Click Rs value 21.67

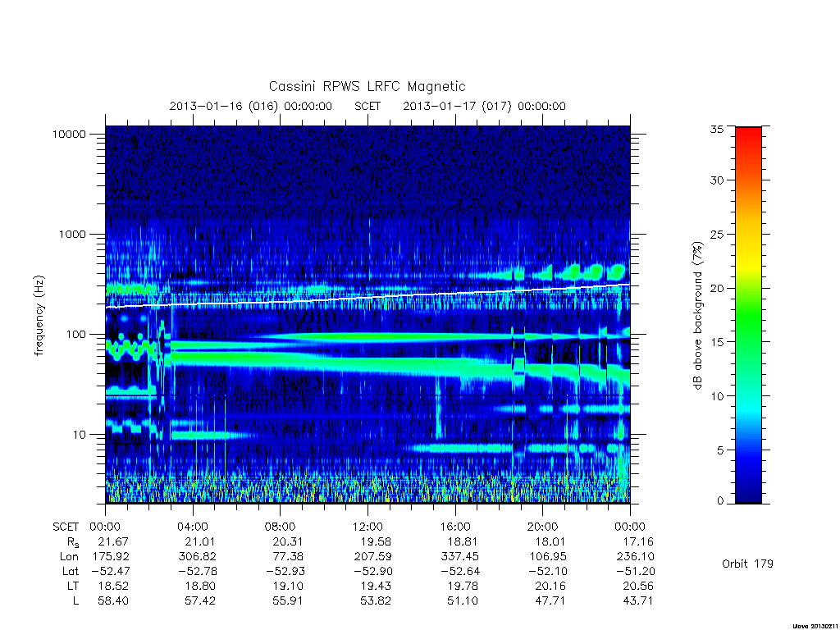click(113, 541)
